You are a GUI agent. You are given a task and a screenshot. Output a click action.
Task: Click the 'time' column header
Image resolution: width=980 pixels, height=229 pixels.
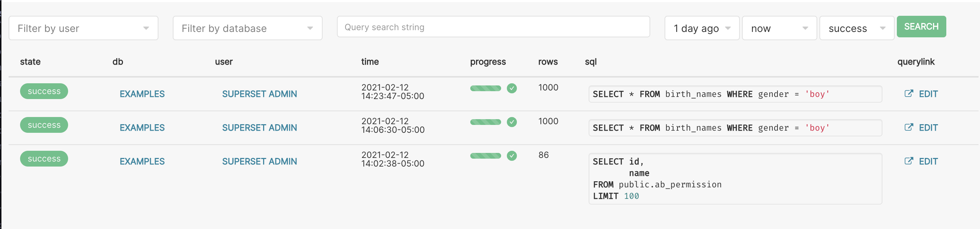point(370,62)
